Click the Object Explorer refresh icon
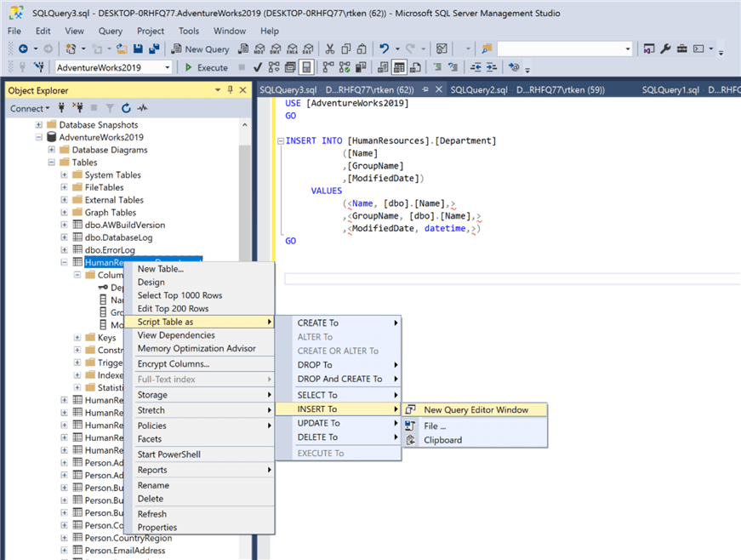This screenshot has height=560, width=741. pos(126,108)
